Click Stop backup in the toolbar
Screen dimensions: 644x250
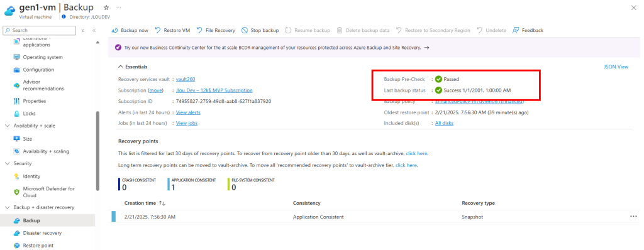coord(260,30)
